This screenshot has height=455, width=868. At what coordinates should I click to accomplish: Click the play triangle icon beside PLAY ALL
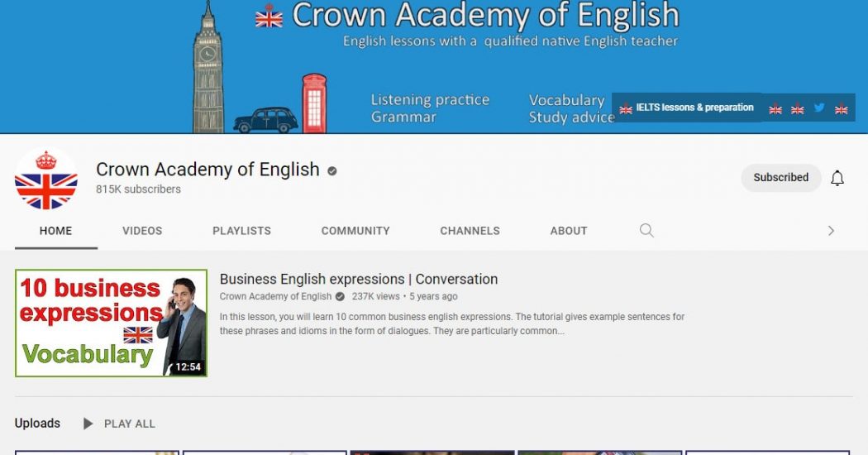[88, 424]
